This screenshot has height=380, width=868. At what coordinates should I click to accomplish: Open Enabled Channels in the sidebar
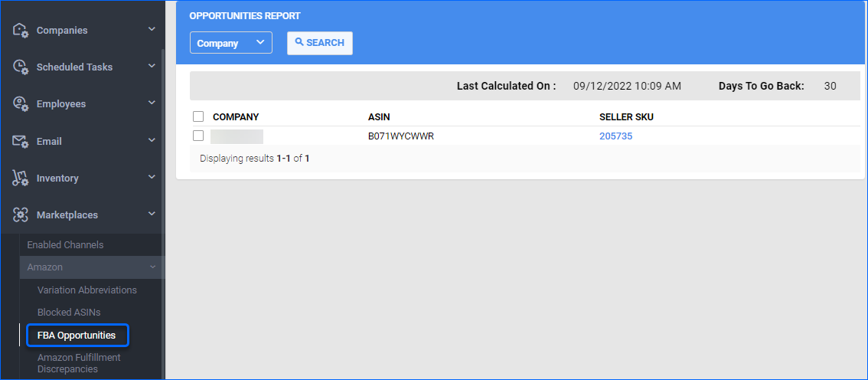pyautogui.click(x=65, y=245)
